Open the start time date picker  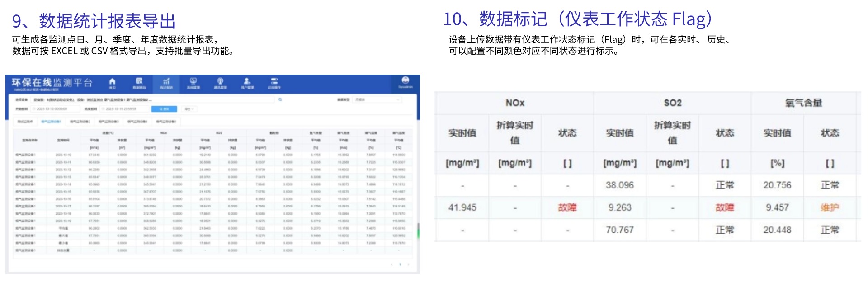click(54, 109)
